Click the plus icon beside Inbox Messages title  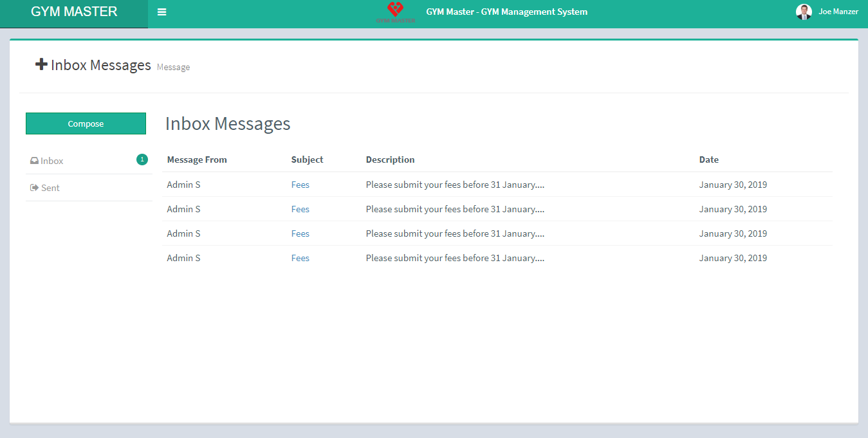coord(41,64)
